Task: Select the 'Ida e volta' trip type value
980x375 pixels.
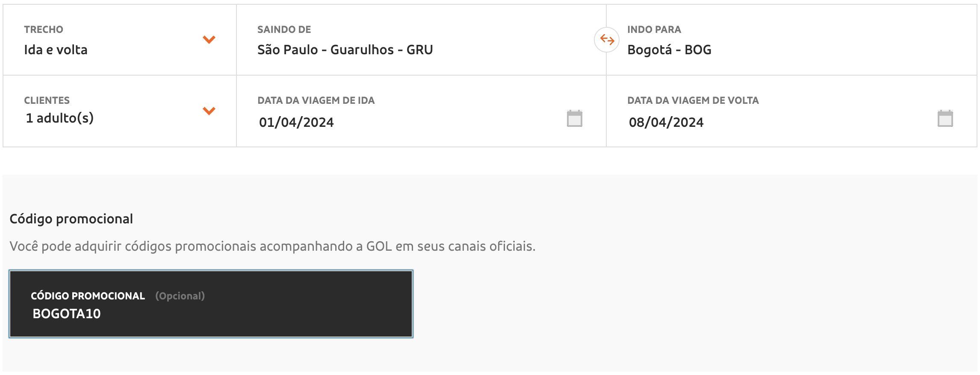Action: pyautogui.click(x=56, y=50)
